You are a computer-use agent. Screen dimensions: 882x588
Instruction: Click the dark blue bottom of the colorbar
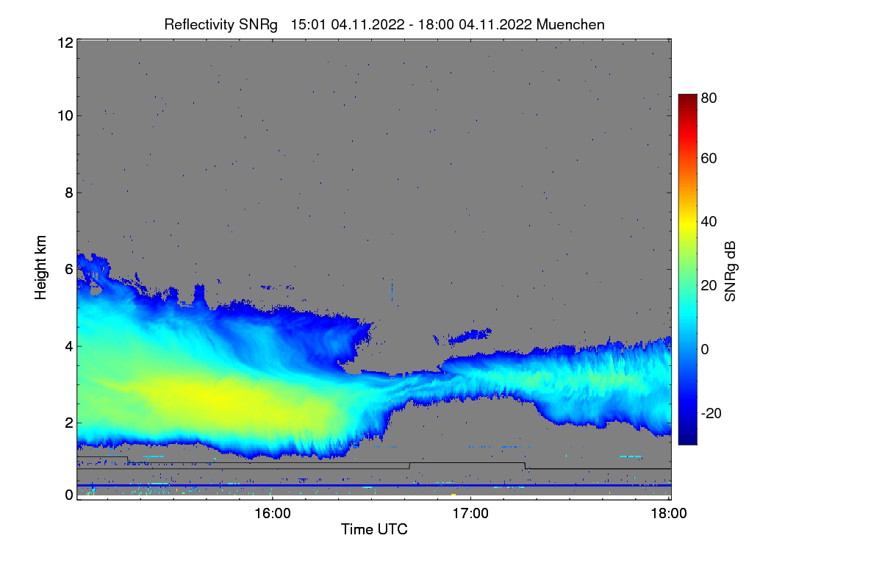(x=687, y=437)
